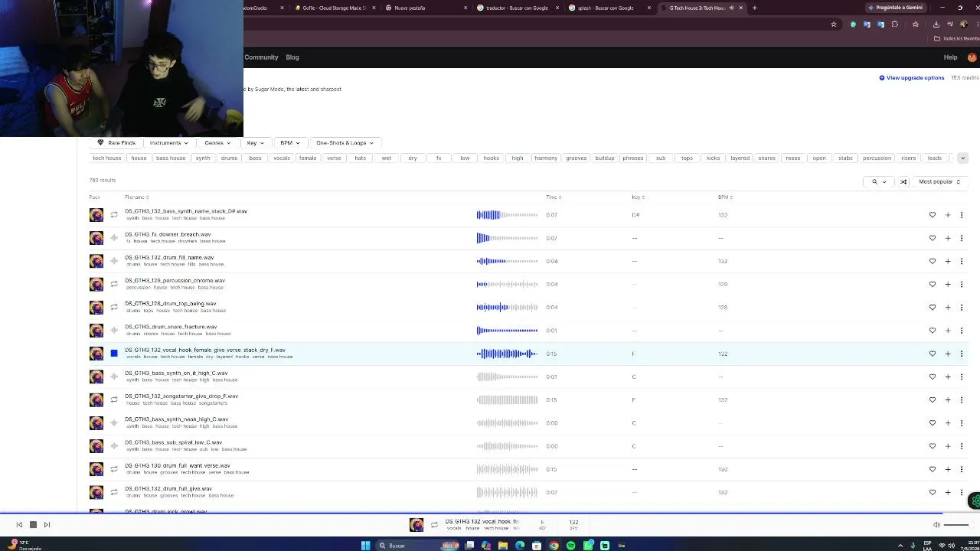Open the Blog menu item
Image resolution: width=980 pixels, height=551 pixels.
pyautogui.click(x=292, y=57)
